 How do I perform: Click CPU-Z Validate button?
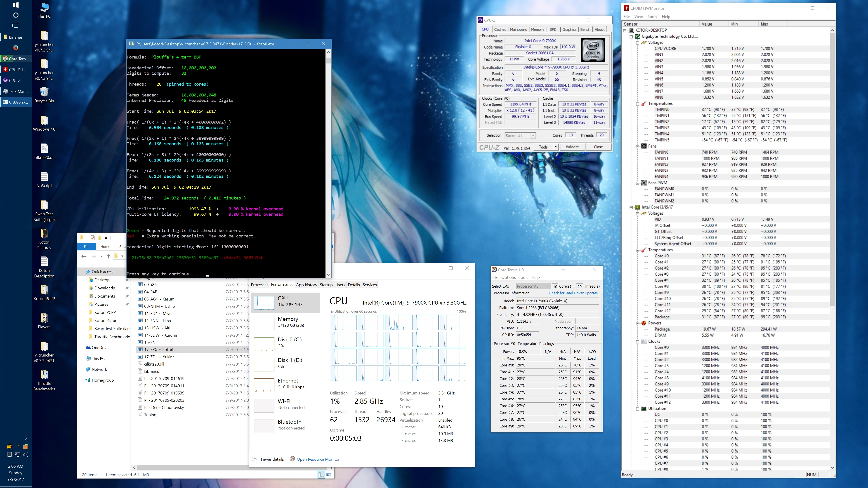(572, 147)
